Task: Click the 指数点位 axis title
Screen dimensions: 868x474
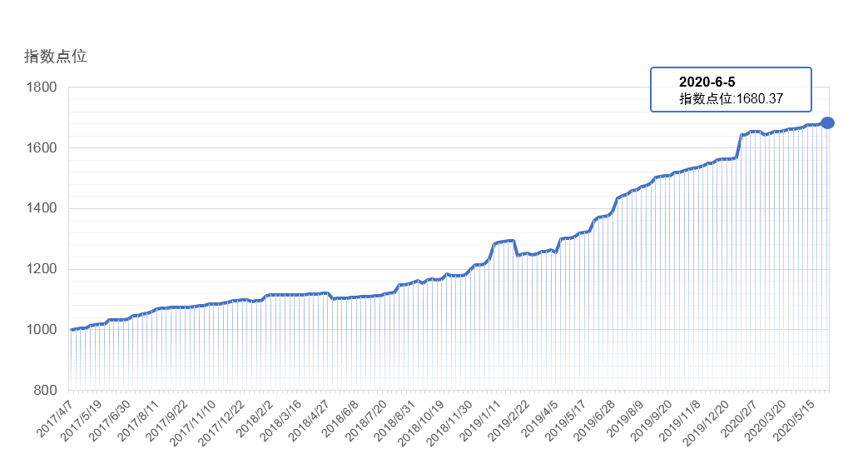Action: tap(56, 56)
